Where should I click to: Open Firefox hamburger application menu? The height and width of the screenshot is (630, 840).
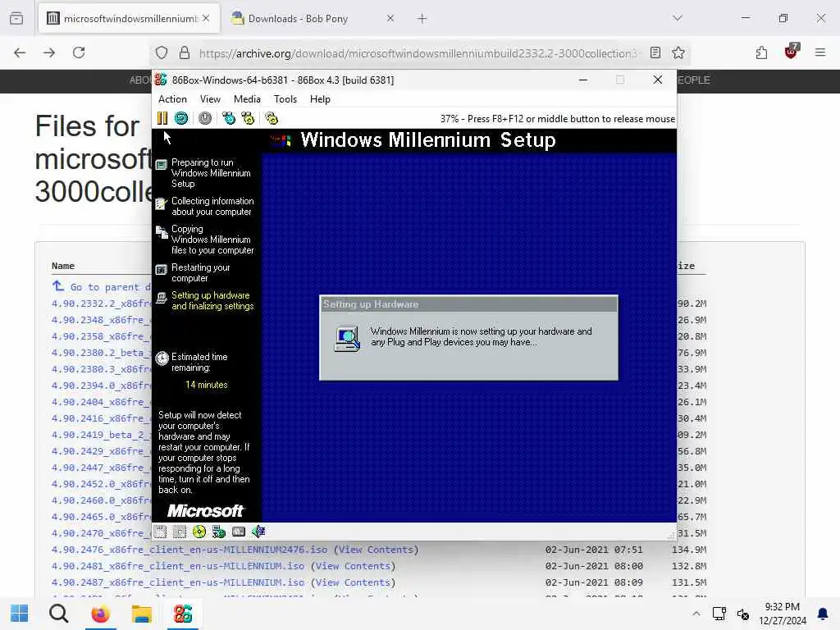(x=820, y=52)
